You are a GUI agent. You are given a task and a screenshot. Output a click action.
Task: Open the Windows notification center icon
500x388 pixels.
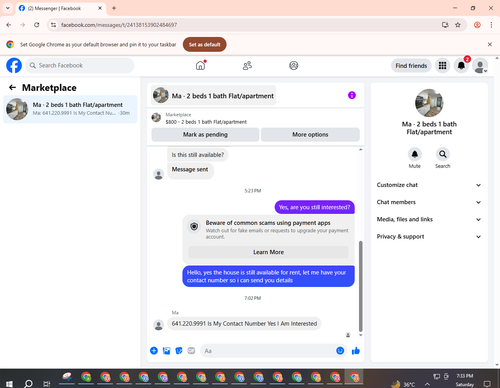[x=487, y=384]
